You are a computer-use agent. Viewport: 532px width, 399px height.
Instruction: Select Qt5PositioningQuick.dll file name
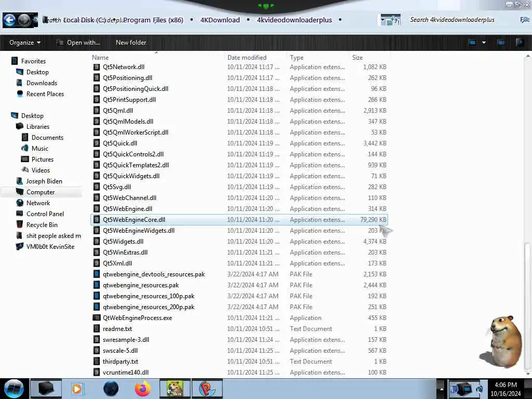pos(136,88)
